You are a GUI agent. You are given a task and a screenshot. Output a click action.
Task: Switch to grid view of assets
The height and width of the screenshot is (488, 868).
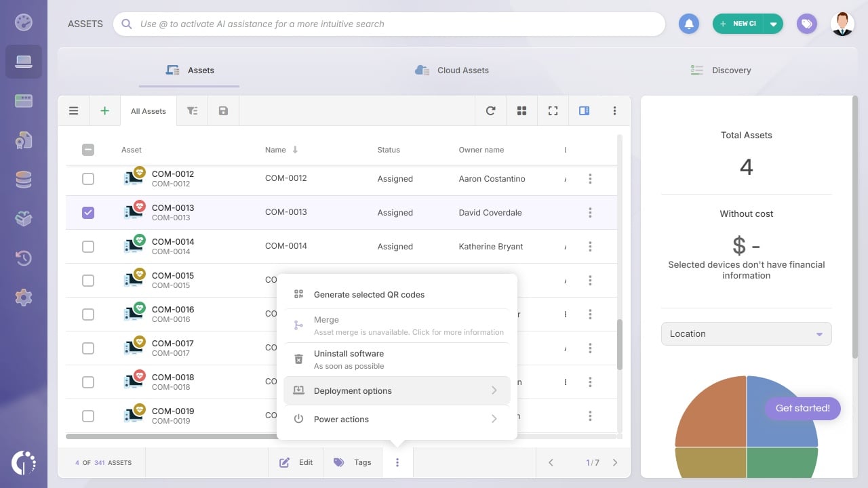coord(521,110)
